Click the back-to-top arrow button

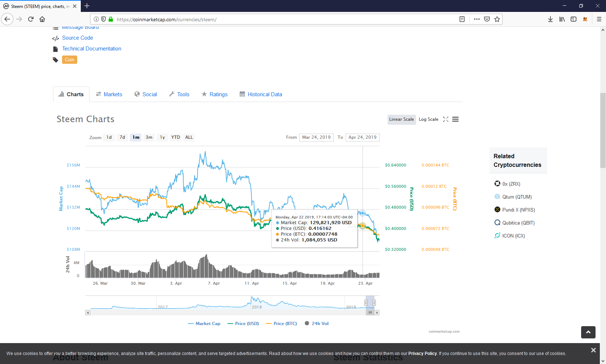[x=588, y=332]
